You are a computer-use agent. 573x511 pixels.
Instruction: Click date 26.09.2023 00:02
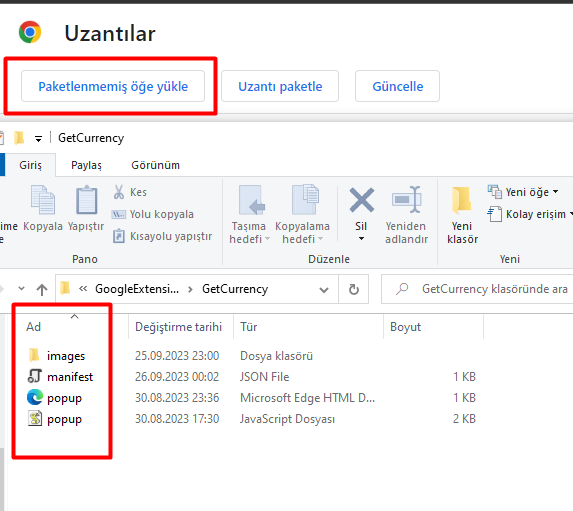pos(177,377)
